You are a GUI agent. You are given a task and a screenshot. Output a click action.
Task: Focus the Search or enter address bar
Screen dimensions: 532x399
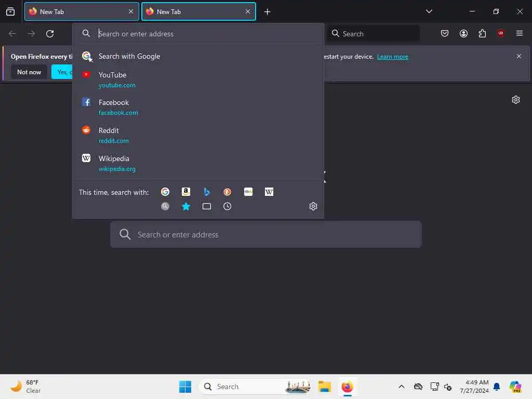198,34
